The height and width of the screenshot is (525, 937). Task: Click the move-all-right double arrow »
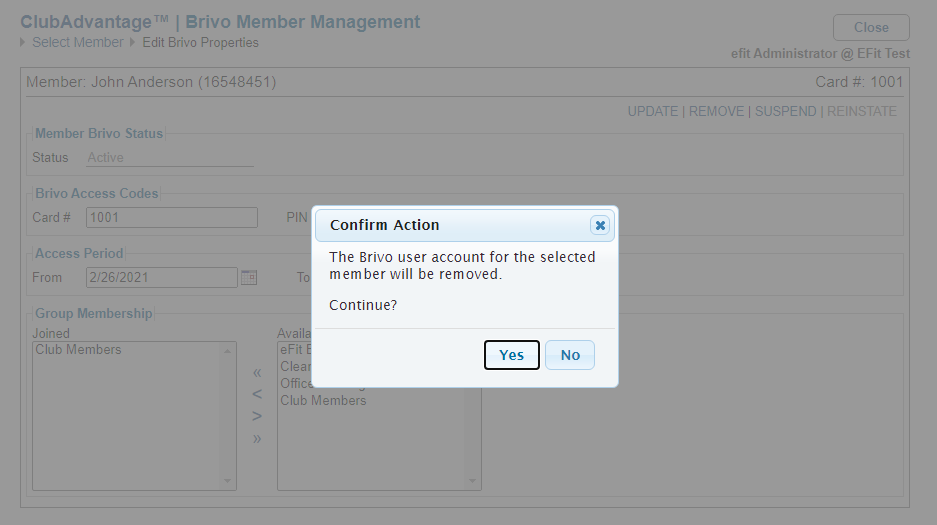click(x=257, y=439)
